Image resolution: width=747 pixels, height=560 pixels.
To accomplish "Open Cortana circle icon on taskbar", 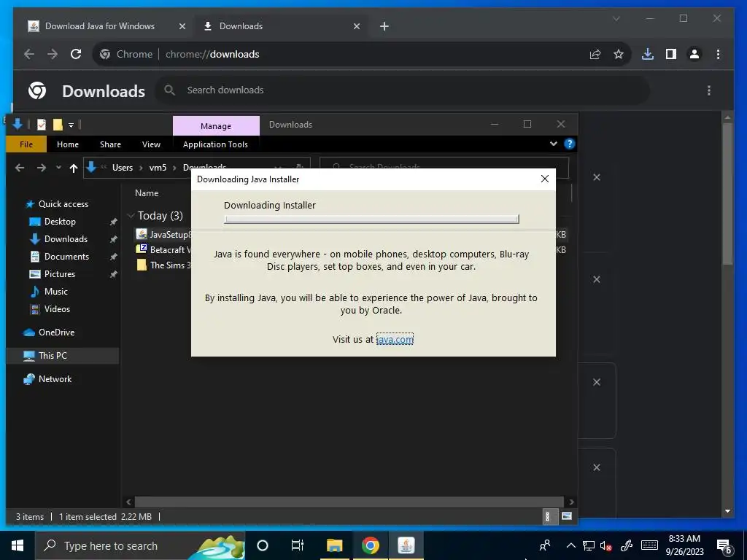I will tap(263, 545).
